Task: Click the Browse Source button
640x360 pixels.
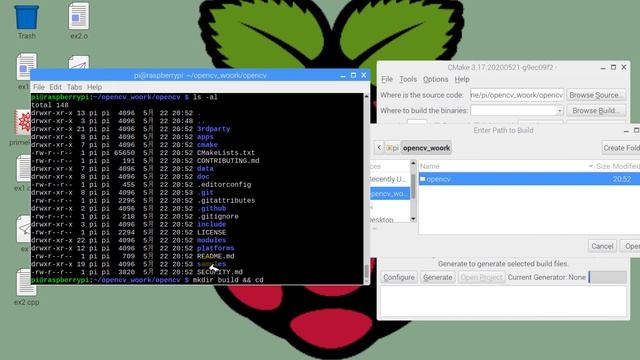Action: click(x=596, y=95)
